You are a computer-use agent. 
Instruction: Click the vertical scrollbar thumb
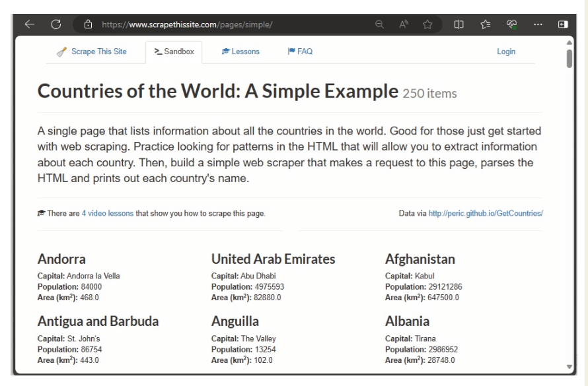(x=570, y=59)
